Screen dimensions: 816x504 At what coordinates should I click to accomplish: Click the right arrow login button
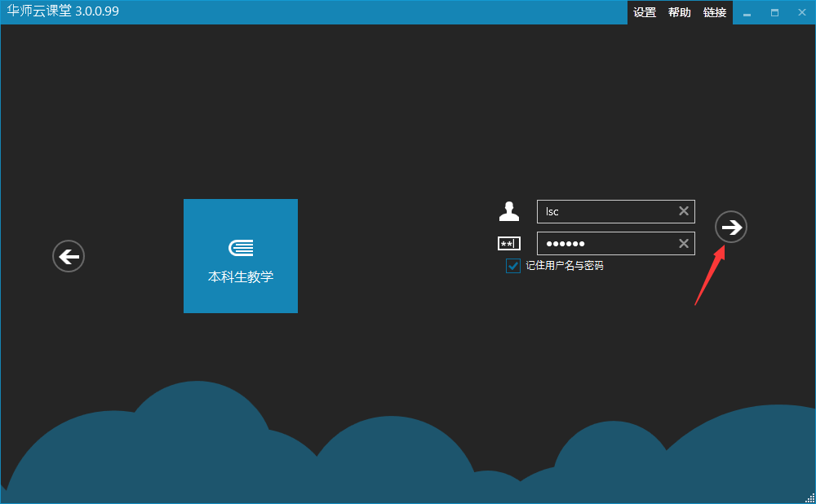click(x=730, y=227)
